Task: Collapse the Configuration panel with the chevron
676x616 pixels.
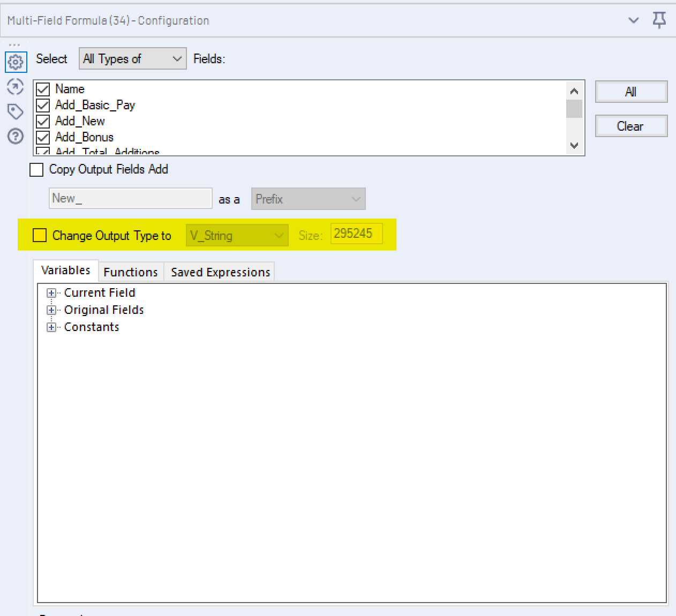Action: point(634,20)
